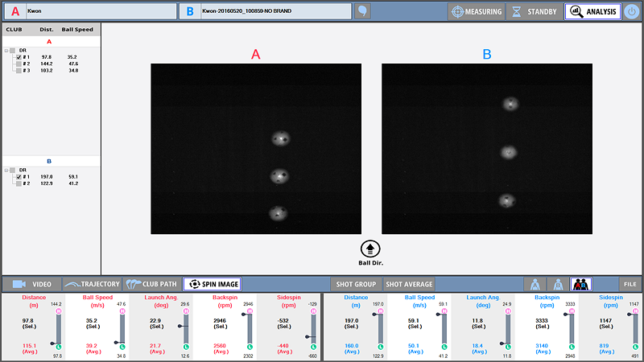Switch to STANDBY mode
The height and width of the screenshot is (362, 644).
[534, 11]
